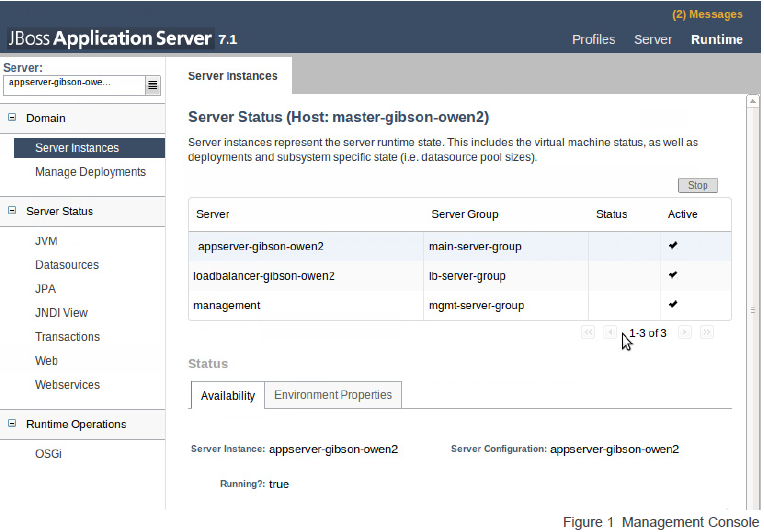Open JPA status page
The width and height of the screenshot is (764, 532).
pyautogui.click(x=45, y=289)
